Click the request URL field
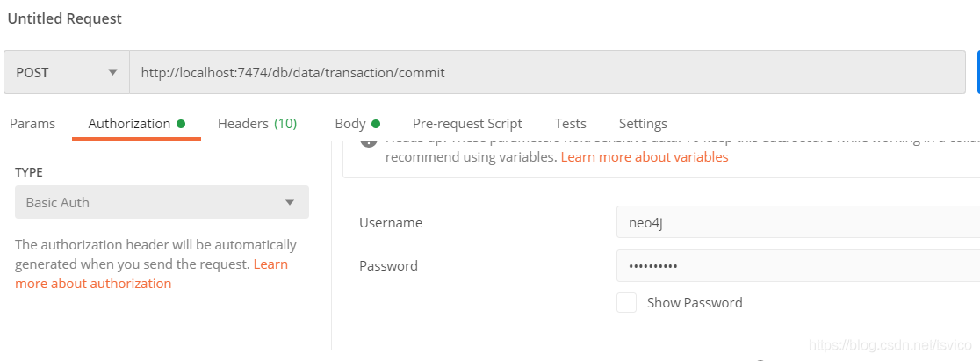 click(544, 72)
